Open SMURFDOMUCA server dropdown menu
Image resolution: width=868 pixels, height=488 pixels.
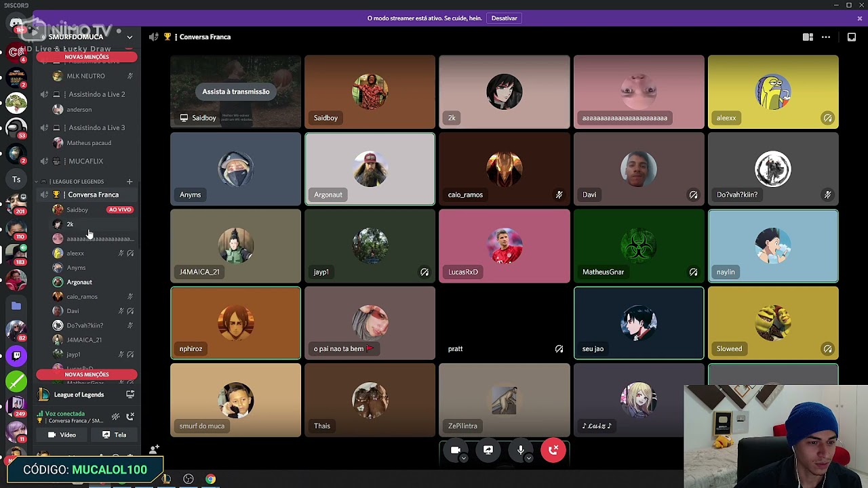tap(130, 37)
